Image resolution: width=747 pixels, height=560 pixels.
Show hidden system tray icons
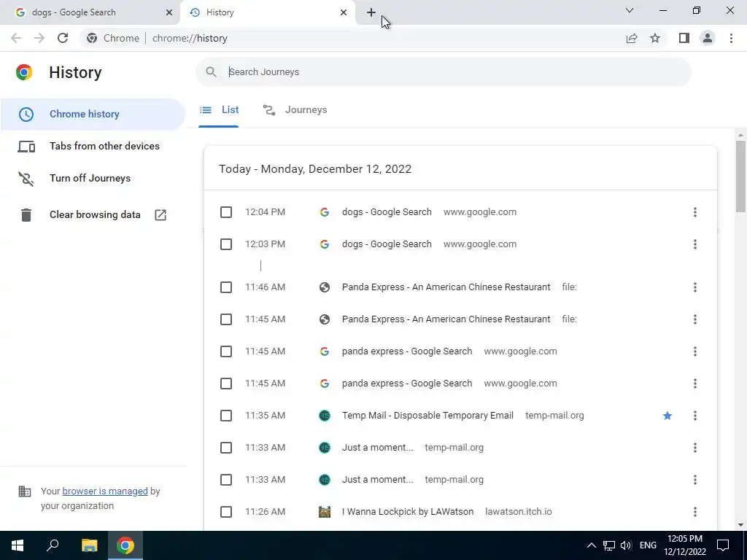coord(591,545)
